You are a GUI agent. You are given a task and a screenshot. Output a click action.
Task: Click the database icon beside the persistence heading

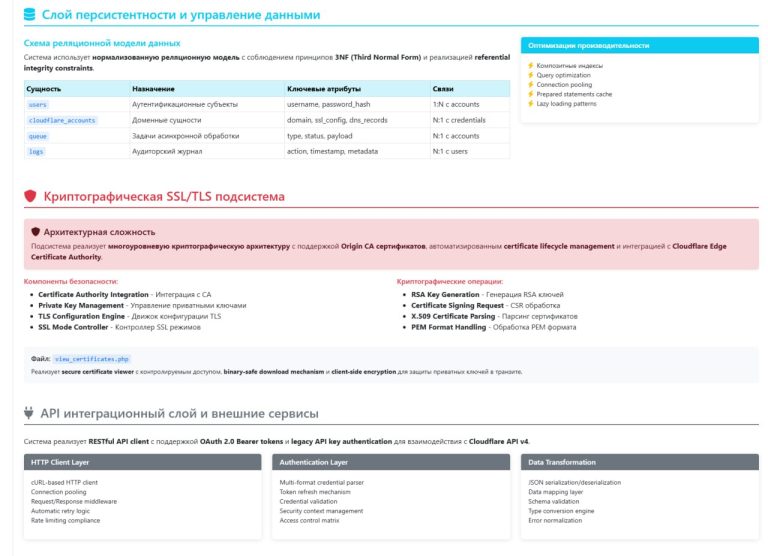[30, 15]
